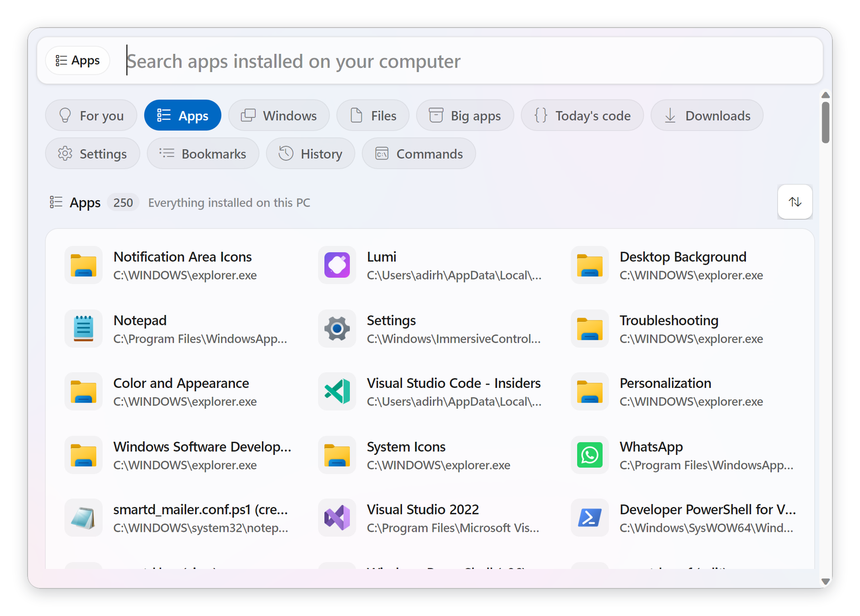The height and width of the screenshot is (616, 860).
Task: Select the Lumi entry name
Action: point(382,257)
